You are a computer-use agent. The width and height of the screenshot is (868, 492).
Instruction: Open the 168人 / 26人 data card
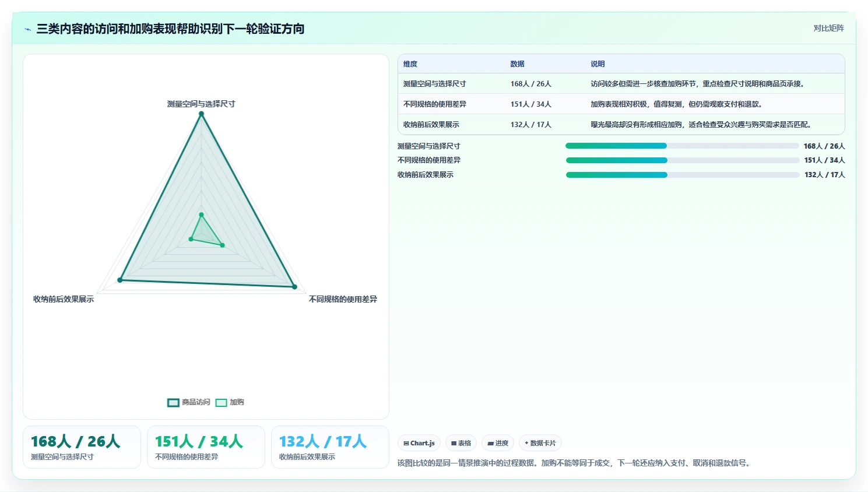point(82,447)
